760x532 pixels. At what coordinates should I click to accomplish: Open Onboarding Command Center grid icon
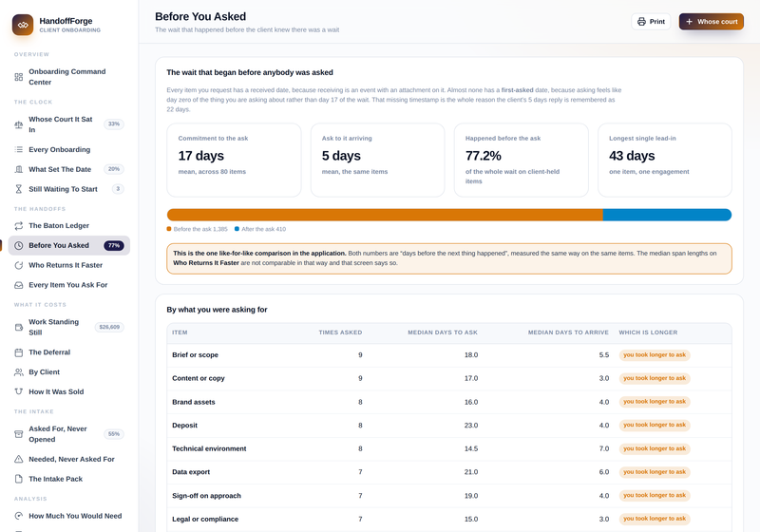tap(18, 77)
